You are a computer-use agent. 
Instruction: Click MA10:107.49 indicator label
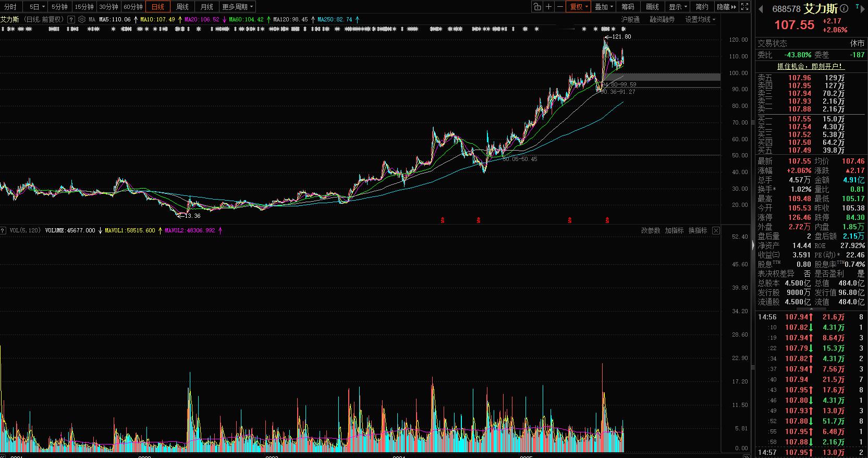(x=158, y=19)
